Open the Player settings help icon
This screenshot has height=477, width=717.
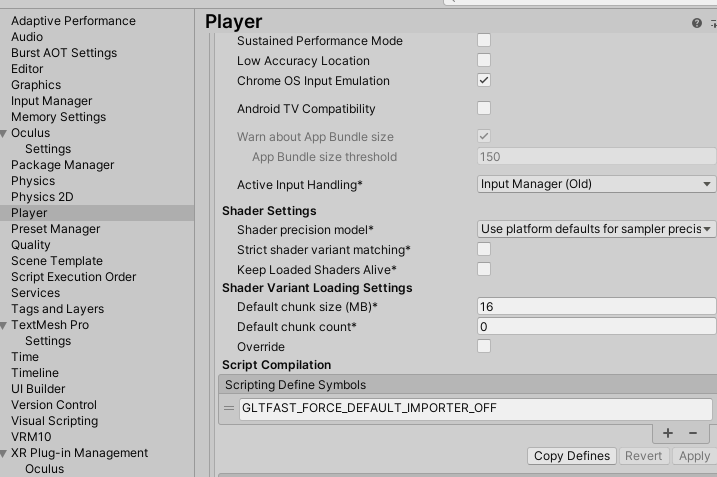[696, 23]
